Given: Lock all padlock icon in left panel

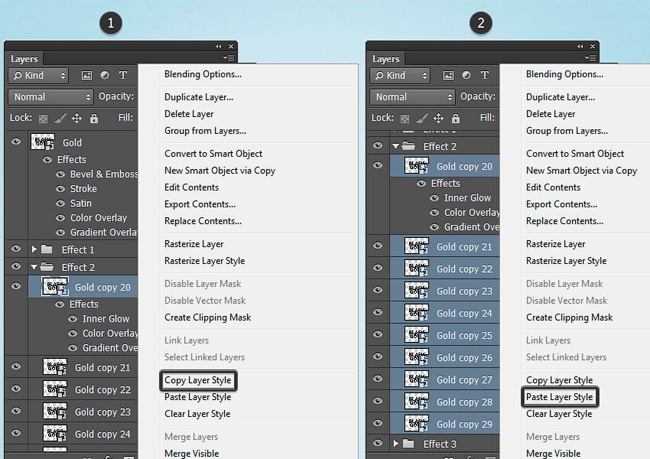Looking at the screenshot, I should (94, 119).
